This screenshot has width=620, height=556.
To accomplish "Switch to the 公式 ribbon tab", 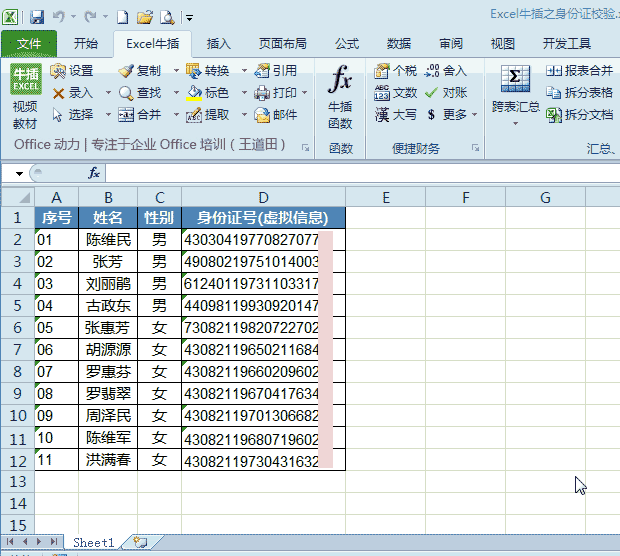I will pos(347,43).
